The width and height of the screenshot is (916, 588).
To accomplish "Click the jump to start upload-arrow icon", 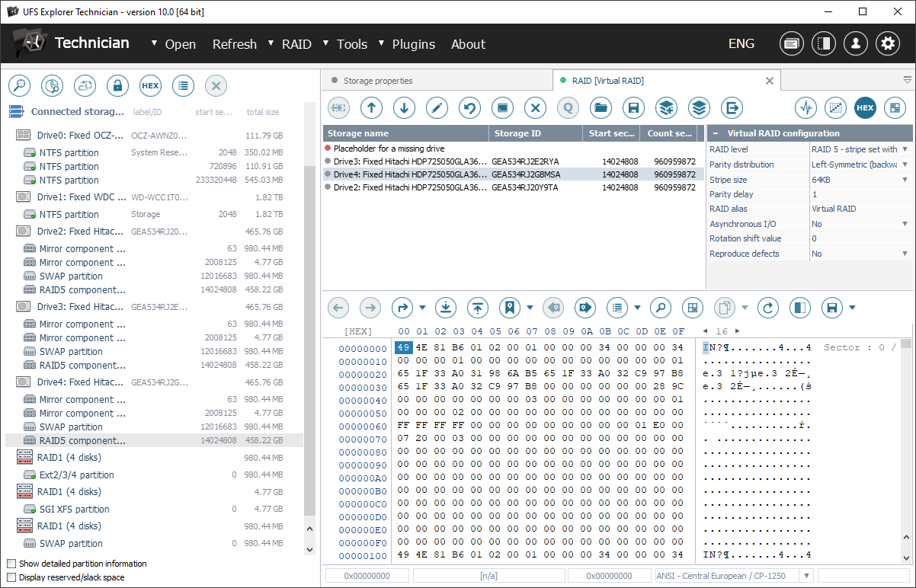I will tap(478, 308).
